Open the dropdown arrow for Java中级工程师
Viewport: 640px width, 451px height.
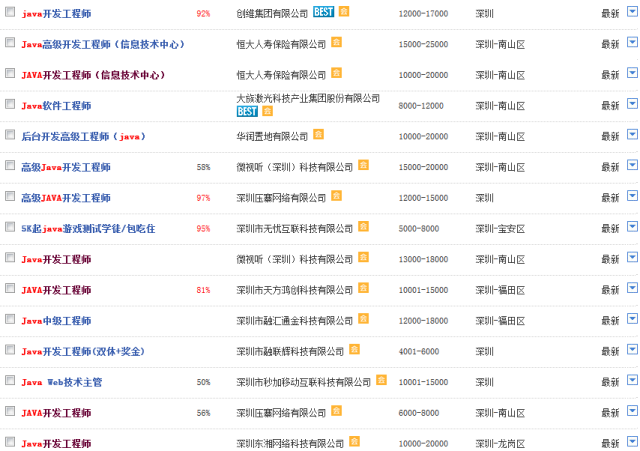pyautogui.click(x=632, y=318)
